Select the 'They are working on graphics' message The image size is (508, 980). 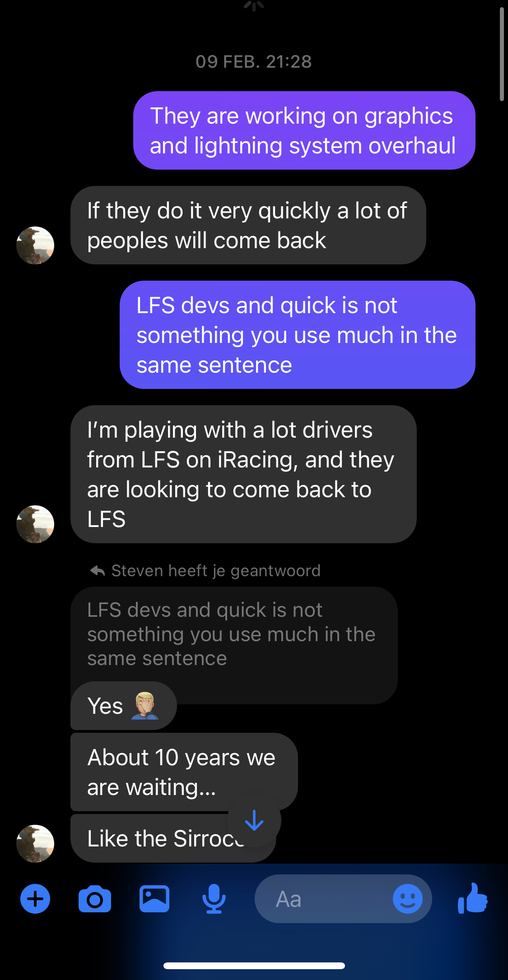coord(304,130)
